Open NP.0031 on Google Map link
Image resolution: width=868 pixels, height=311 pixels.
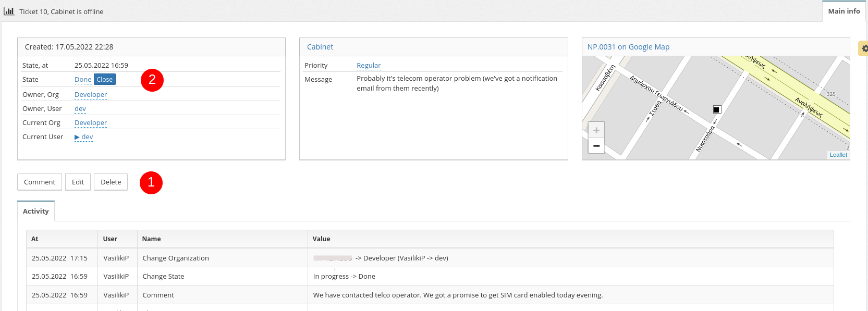point(628,47)
